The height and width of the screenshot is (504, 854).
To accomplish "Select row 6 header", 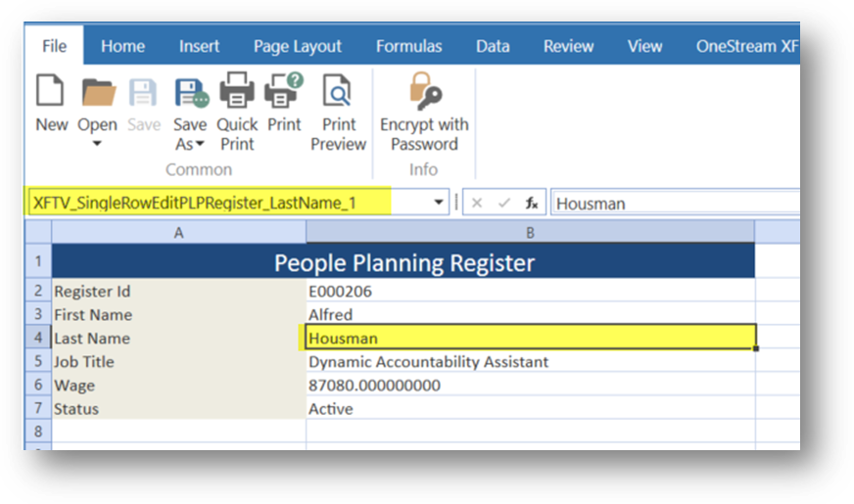I will [x=37, y=386].
